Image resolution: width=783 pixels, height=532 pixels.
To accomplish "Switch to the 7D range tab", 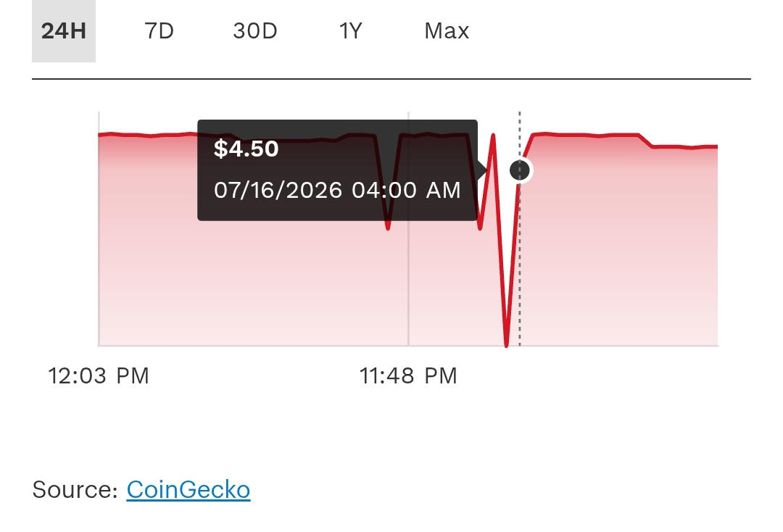I will 159,31.
